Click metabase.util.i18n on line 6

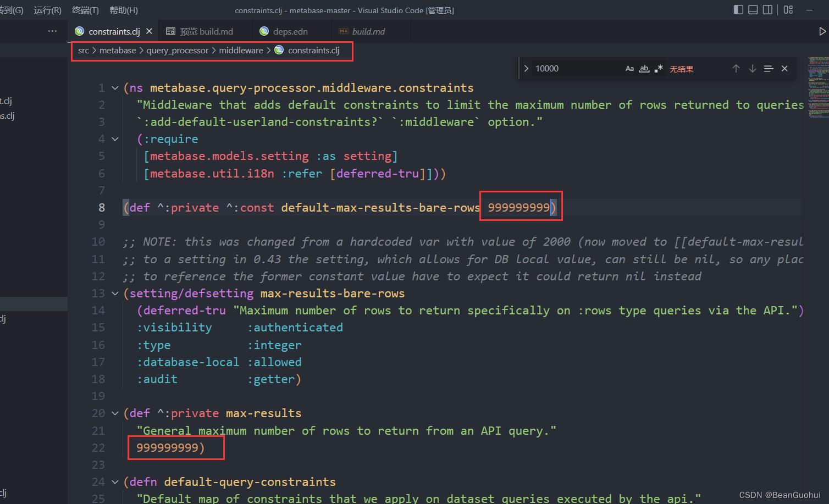(212, 174)
